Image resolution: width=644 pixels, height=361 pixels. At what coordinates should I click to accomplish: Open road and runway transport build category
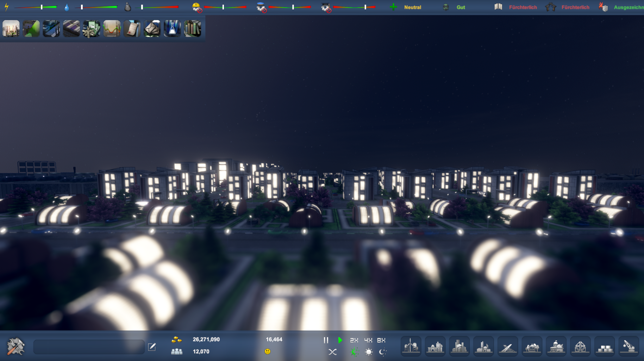tap(508, 346)
